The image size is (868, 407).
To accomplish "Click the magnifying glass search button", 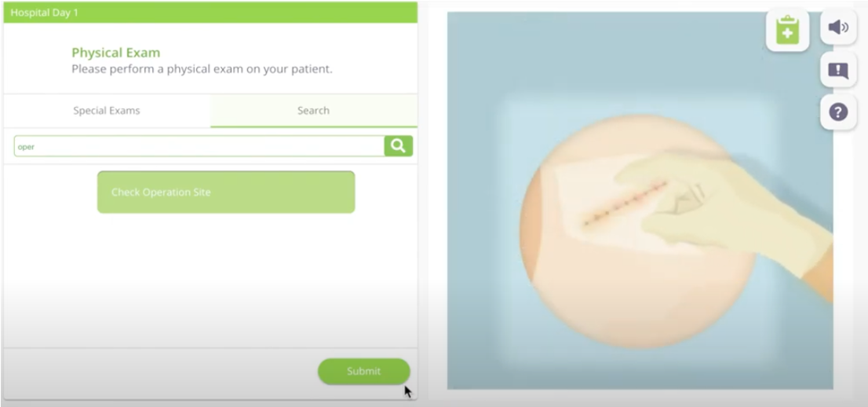I will click(x=398, y=146).
